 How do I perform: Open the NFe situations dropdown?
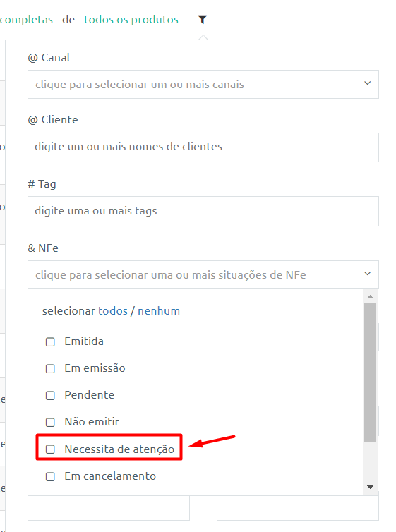pos(203,274)
